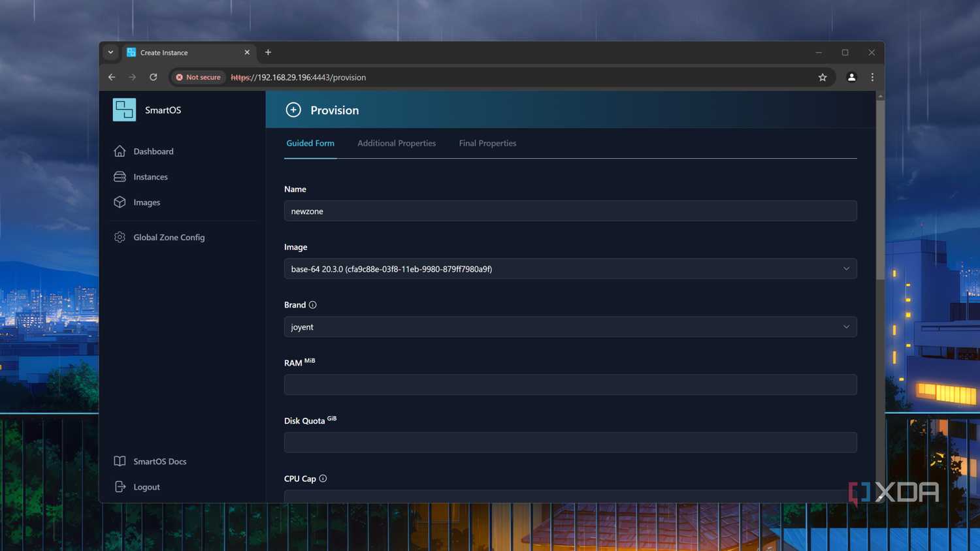Open the browser profile icon
Image resolution: width=980 pixels, height=551 pixels.
[x=851, y=77]
